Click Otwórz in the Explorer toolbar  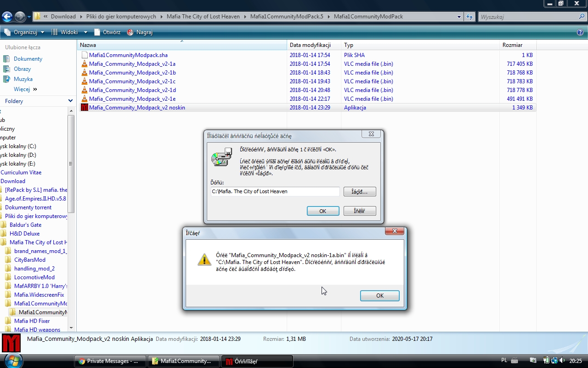coord(107,32)
